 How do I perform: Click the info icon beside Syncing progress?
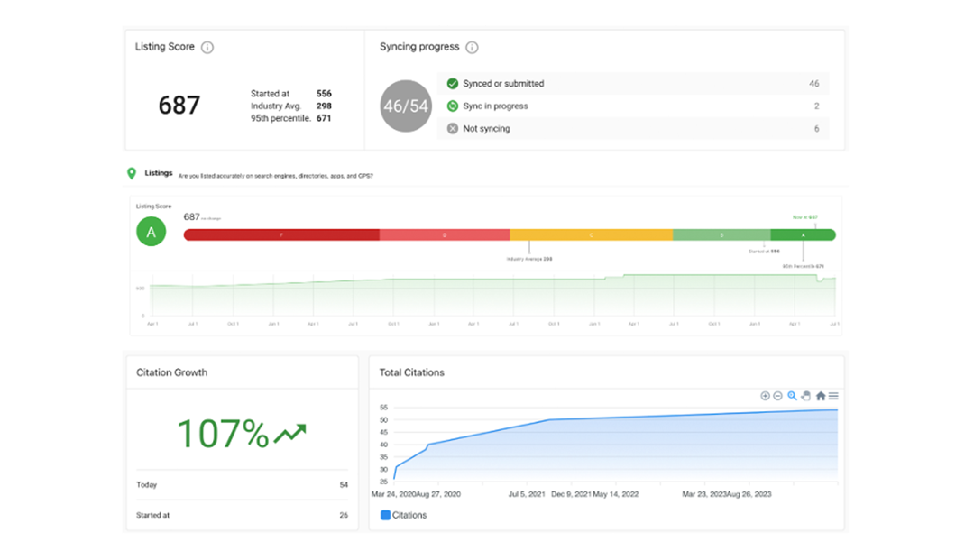[472, 47]
